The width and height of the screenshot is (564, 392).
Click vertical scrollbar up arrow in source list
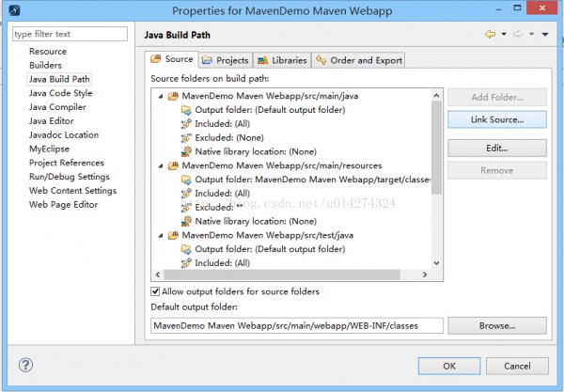(436, 95)
